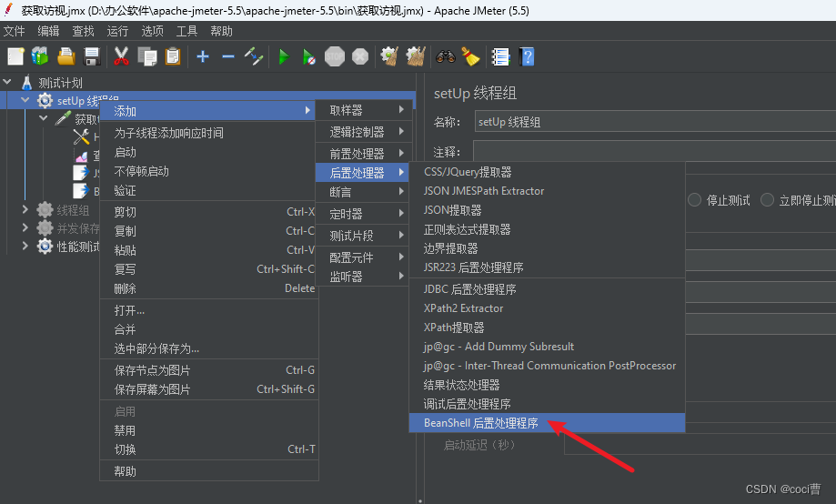
Task: Reset search with yellow brush icon
Action: click(x=471, y=56)
